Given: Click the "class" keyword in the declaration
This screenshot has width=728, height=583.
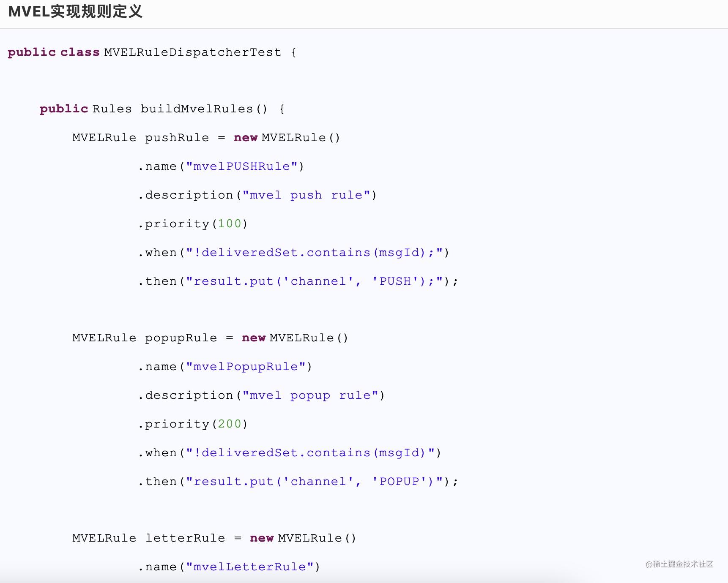Looking at the screenshot, I should [x=79, y=52].
